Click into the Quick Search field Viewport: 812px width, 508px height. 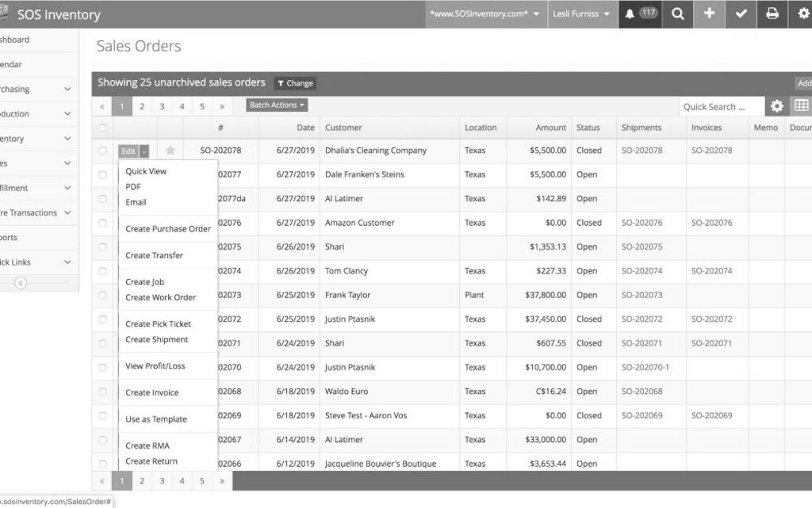click(720, 107)
